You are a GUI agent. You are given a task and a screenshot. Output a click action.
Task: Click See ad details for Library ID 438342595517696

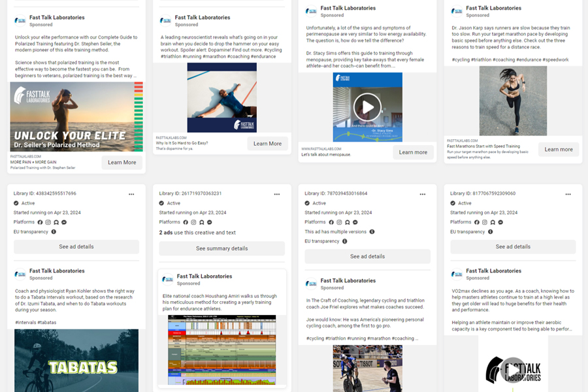coord(76,247)
